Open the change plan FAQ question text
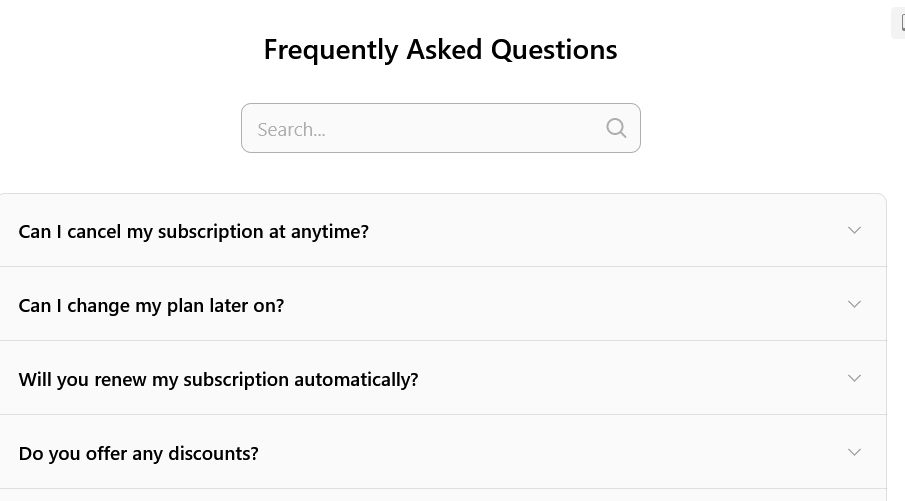 pos(151,305)
